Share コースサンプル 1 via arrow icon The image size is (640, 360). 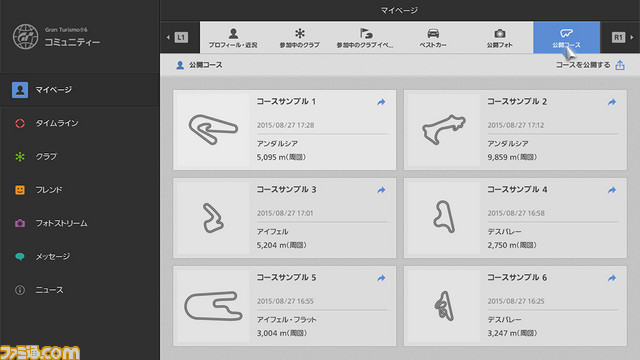(x=381, y=102)
